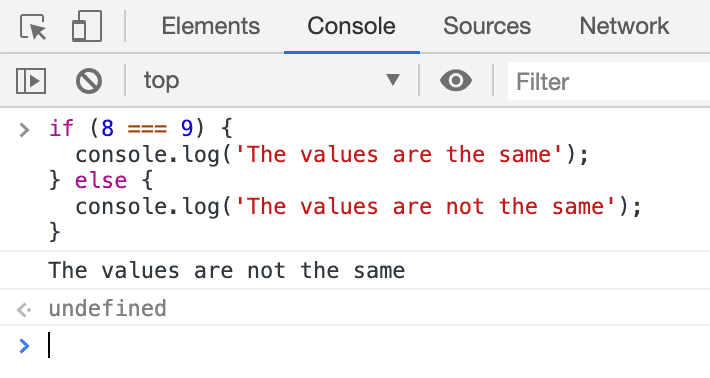Create live expression with the eye icon

[x=456, y=81]
